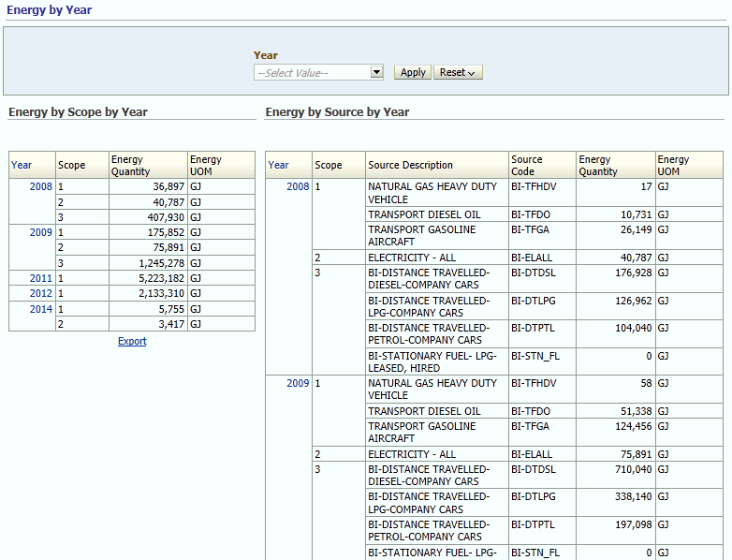Open the Year dropdown arrow

376,72
